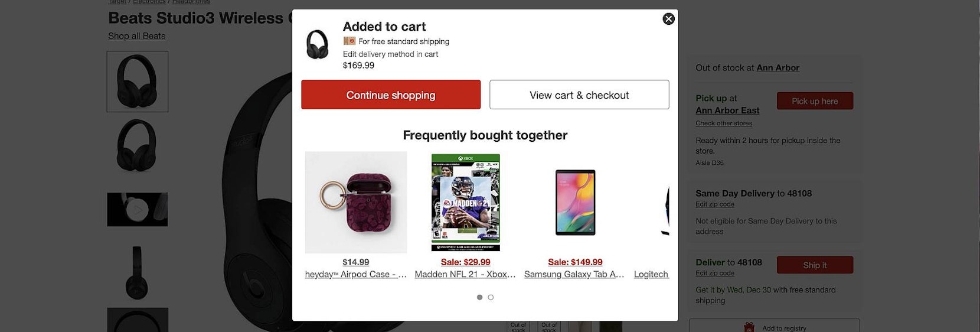Click Add to registry gift icon

pos(749,327)
